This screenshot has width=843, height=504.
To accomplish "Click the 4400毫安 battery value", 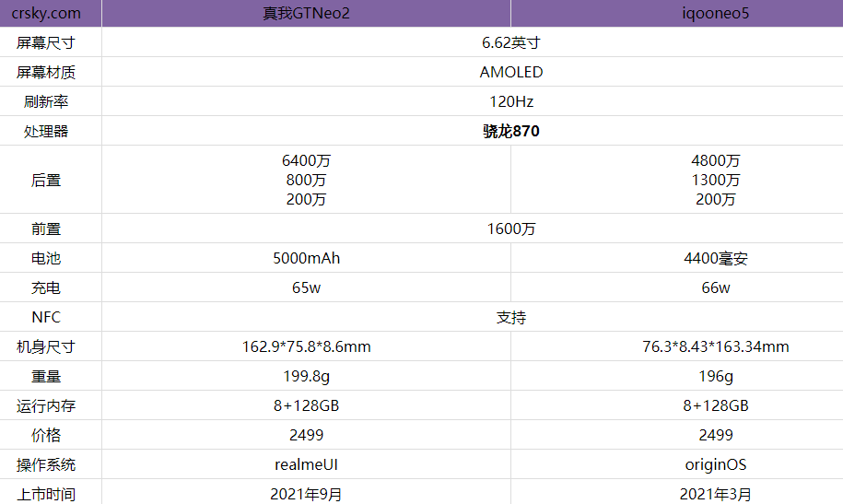I will pyautogui.click(x=715, y=258).
